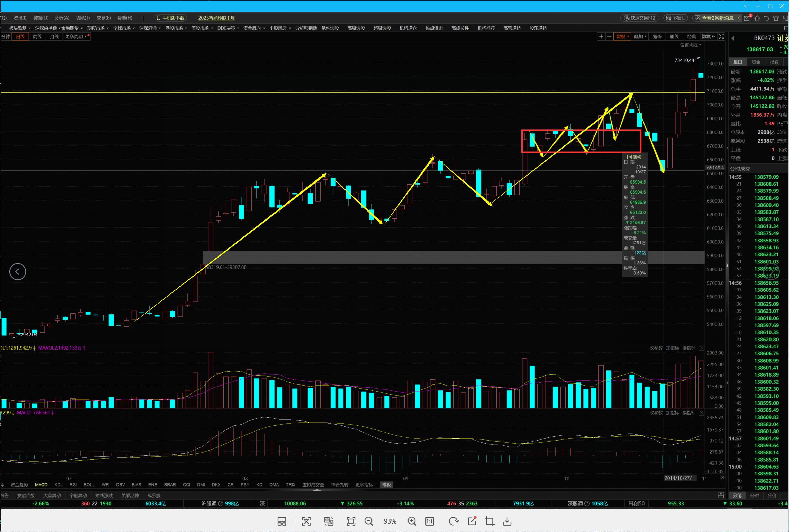The image size is (789, 532).
Task: Dismiss the new messages notification
Action: (x=738, y=18)
